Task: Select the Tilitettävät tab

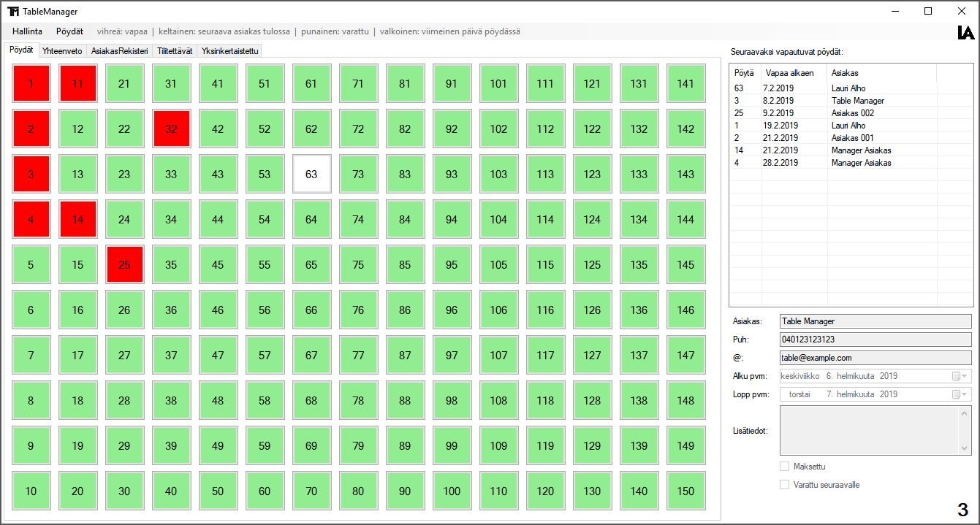Action: (x=175, y=51)
